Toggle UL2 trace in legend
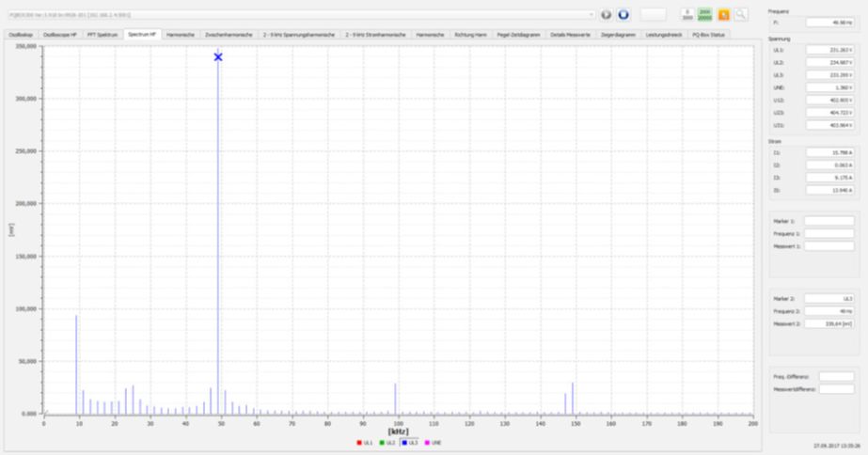The image size is (868, 455). 387,442
